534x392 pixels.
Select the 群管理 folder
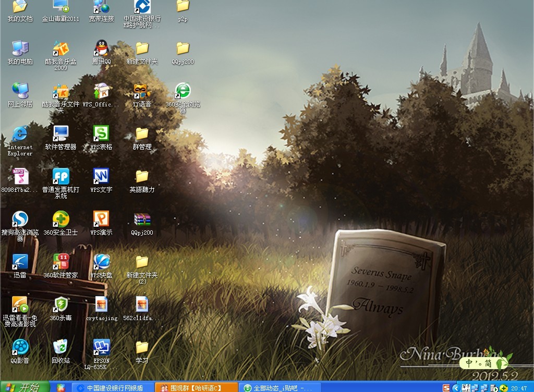142,138
